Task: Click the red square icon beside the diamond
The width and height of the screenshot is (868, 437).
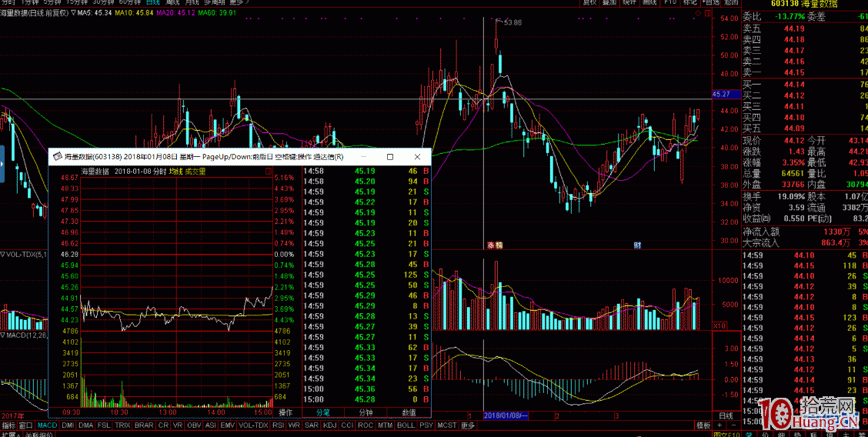Action: pyautogui.click(x=708, y=13)
